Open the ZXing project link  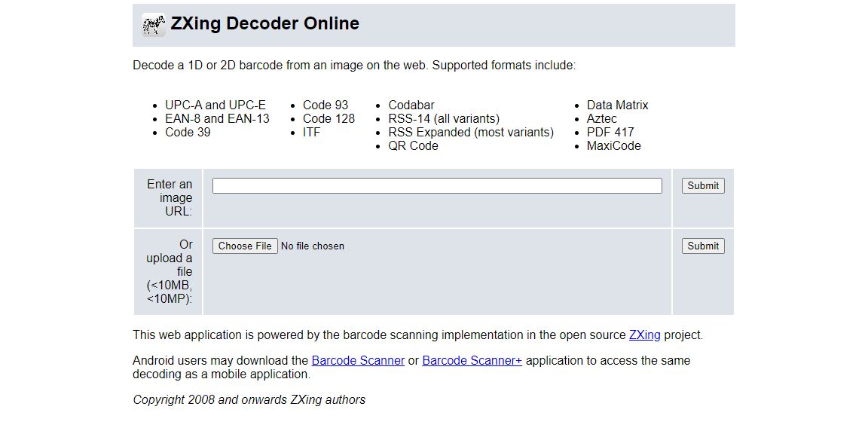[644, 335]
